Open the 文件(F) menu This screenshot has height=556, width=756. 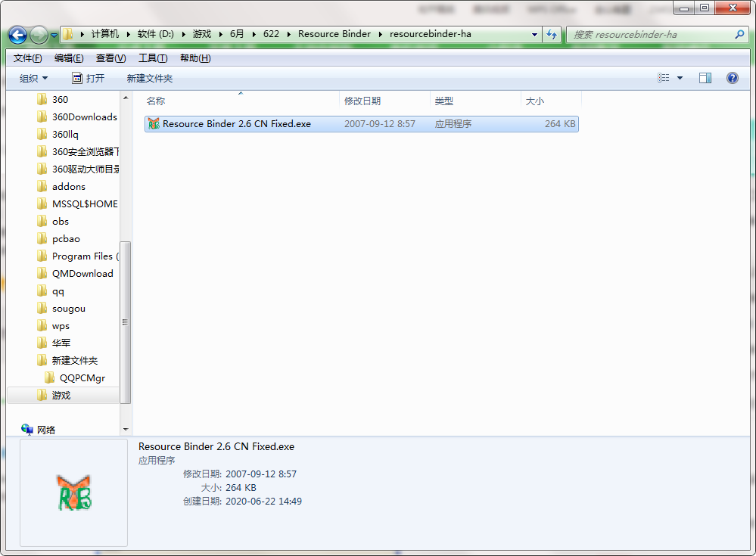27,58
